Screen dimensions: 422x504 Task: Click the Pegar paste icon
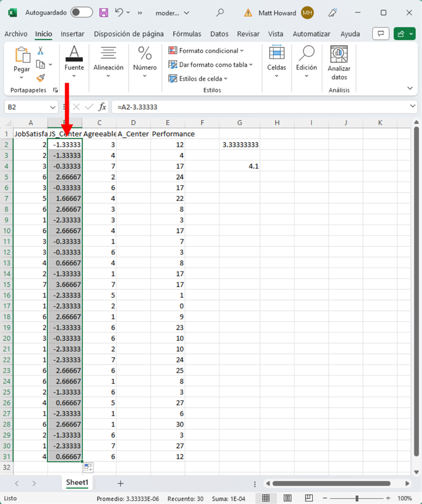point(22,59)
